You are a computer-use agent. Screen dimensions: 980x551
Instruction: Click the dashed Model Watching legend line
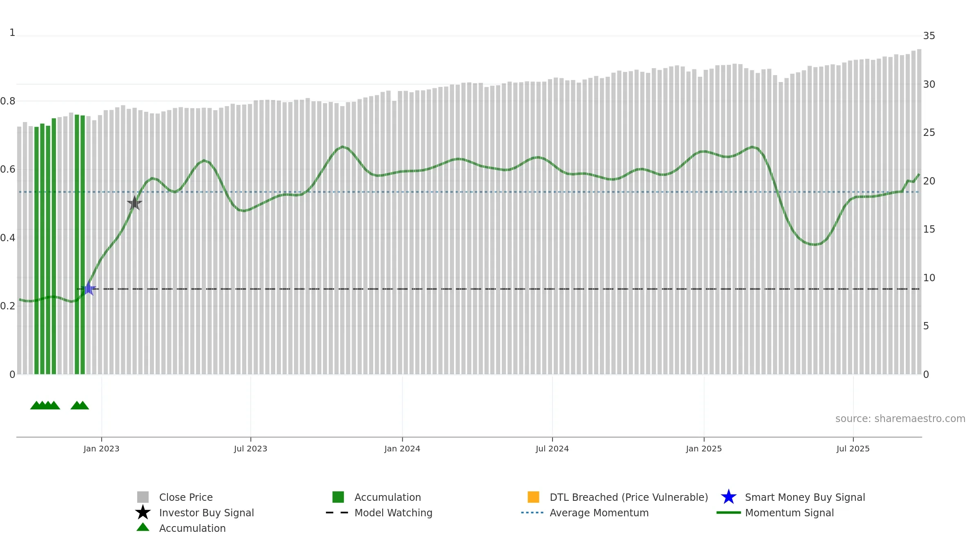coord(337,513)
